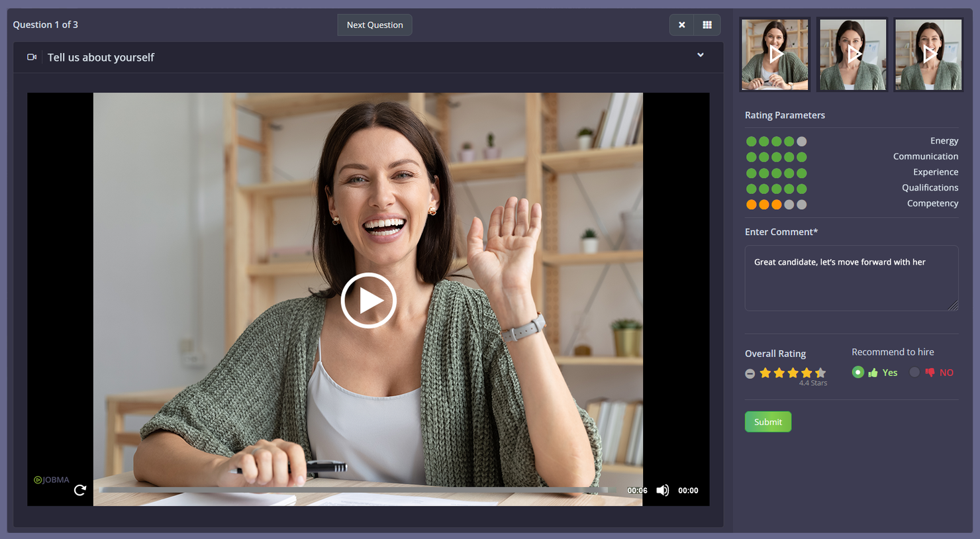Play the main interview answer video
Viewport: 980px width, 539px height.
pos(369,300)
